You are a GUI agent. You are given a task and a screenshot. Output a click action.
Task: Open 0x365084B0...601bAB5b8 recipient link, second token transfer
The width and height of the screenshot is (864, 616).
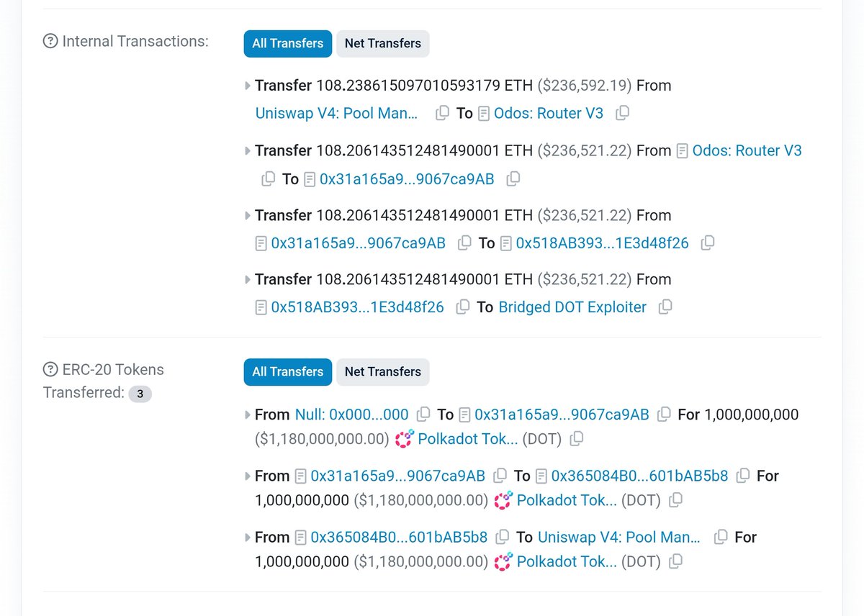(x=639, y=476)
